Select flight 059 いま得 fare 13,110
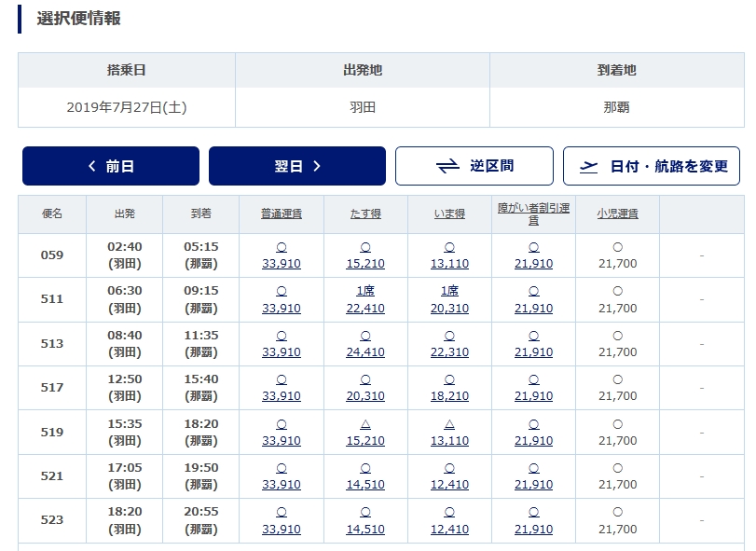This screenshot has width=756, height=551. point(449,255)
